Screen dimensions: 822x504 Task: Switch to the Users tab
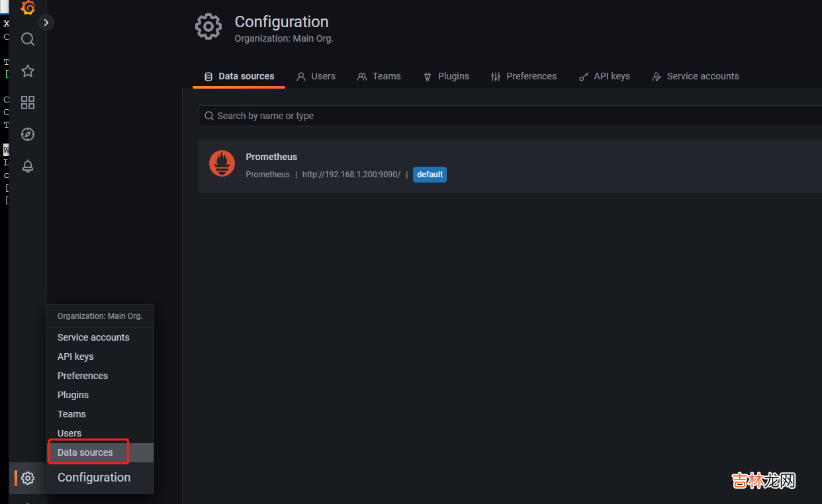point(316,76)
